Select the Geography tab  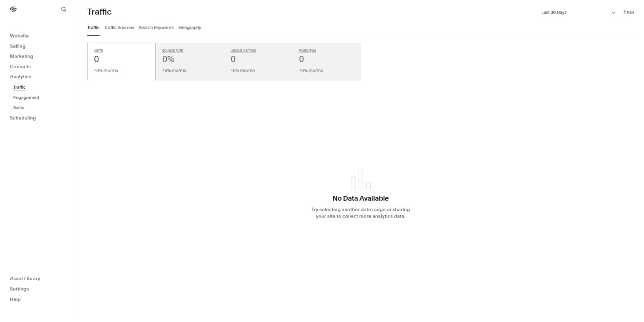pos(190,28)
